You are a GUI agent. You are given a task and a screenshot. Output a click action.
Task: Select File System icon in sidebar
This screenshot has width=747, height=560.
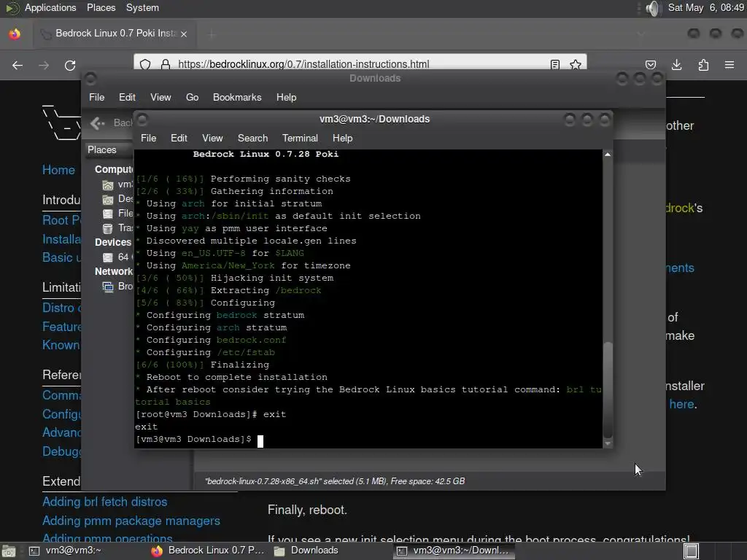108,214
